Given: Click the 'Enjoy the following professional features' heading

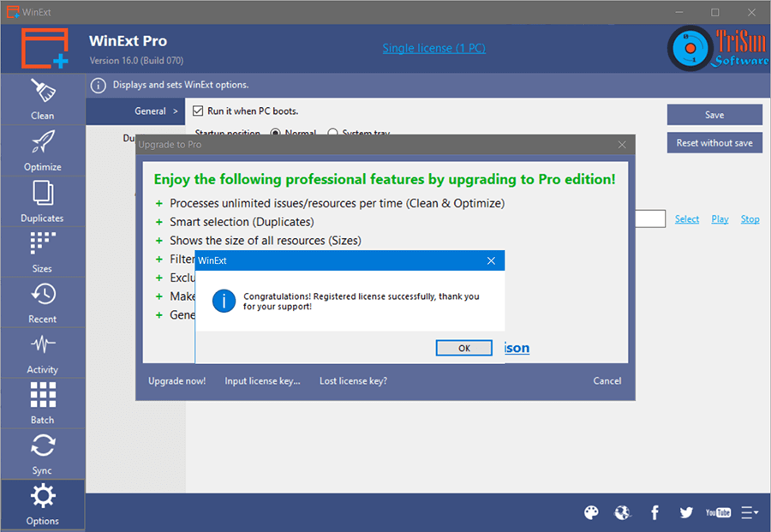Looking at the screenshot, I should coord(385,179).
